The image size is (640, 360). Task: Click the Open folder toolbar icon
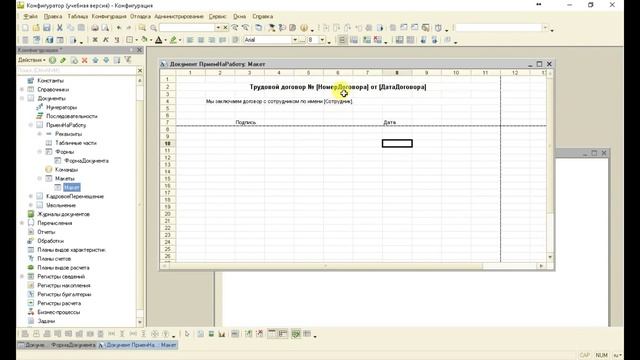click(36, 28)
